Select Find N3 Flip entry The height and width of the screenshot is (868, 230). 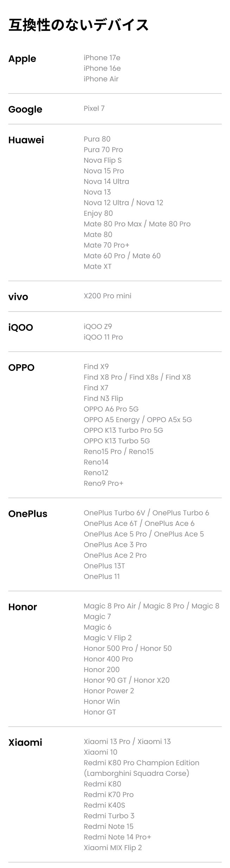coord(103,398)
